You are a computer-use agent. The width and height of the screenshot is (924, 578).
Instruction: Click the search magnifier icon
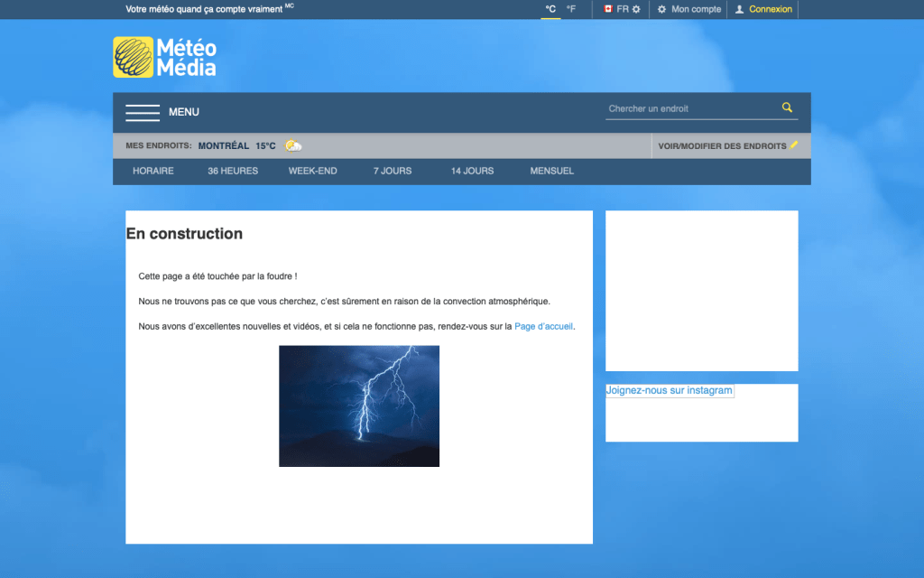[x=787, y=107]
